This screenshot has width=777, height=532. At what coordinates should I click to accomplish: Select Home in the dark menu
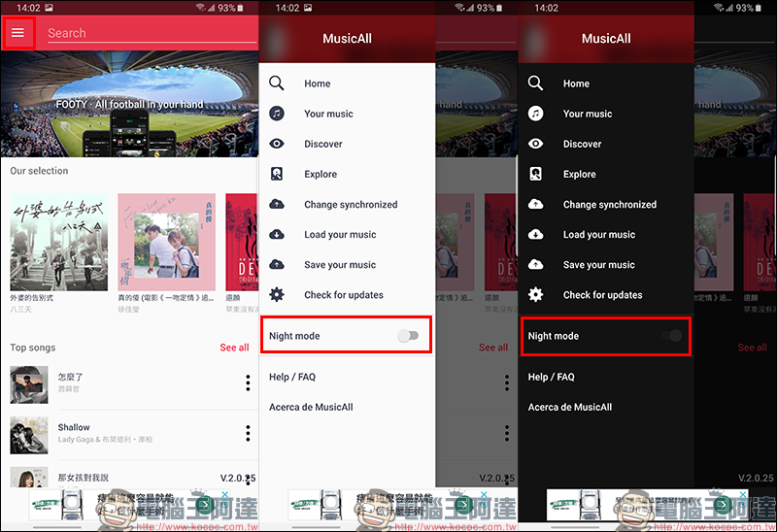(x=576, y=83)
